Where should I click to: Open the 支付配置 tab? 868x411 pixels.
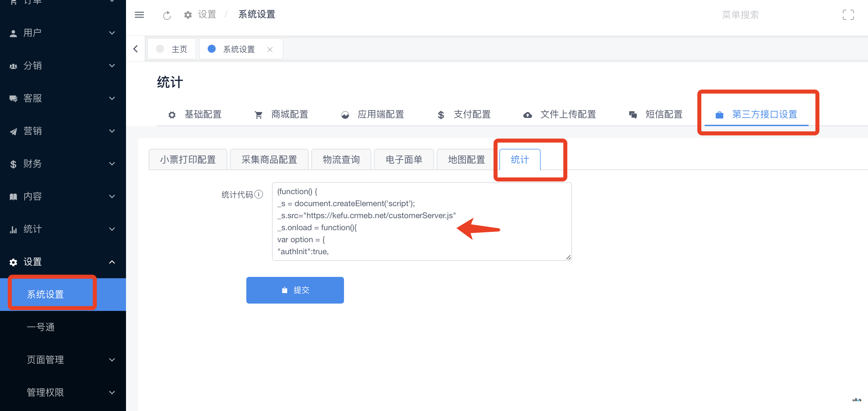464,115
